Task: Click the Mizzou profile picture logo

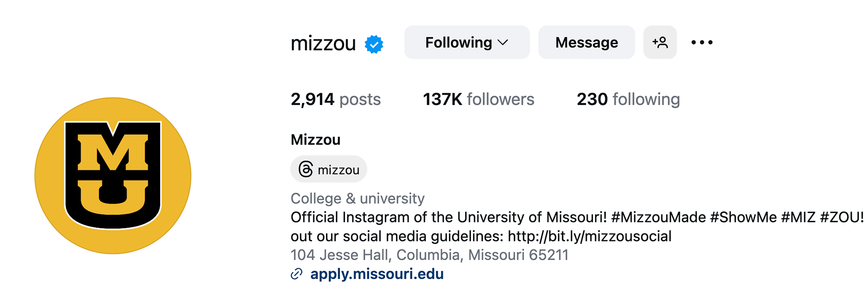Action: pos(113,176)
